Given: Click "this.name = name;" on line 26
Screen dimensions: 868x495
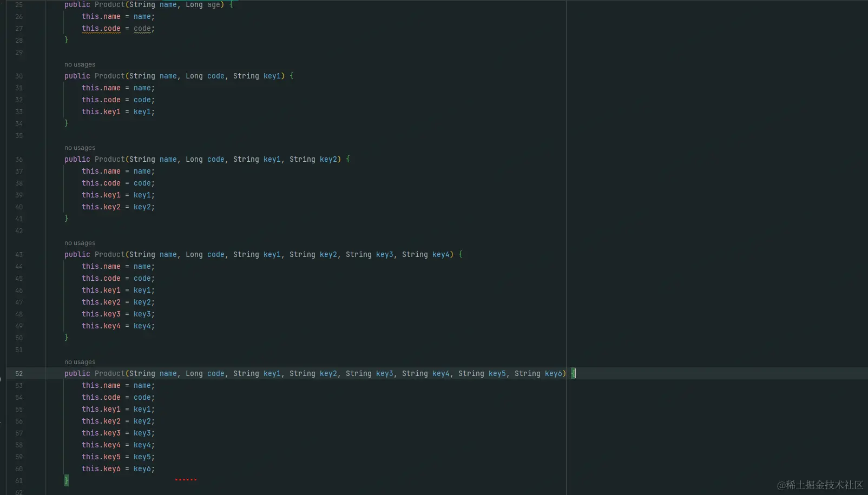Looking at the screenshot, I should point(118,17).
